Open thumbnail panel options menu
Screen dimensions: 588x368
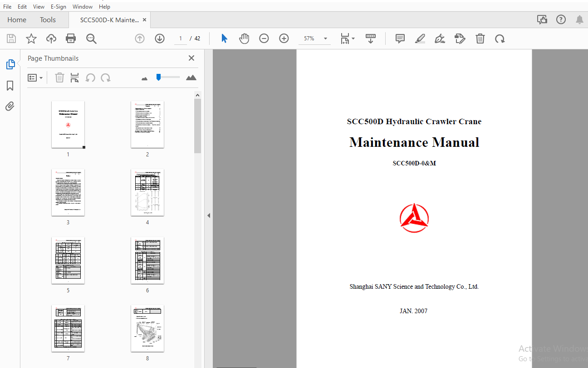coord(35,78)
